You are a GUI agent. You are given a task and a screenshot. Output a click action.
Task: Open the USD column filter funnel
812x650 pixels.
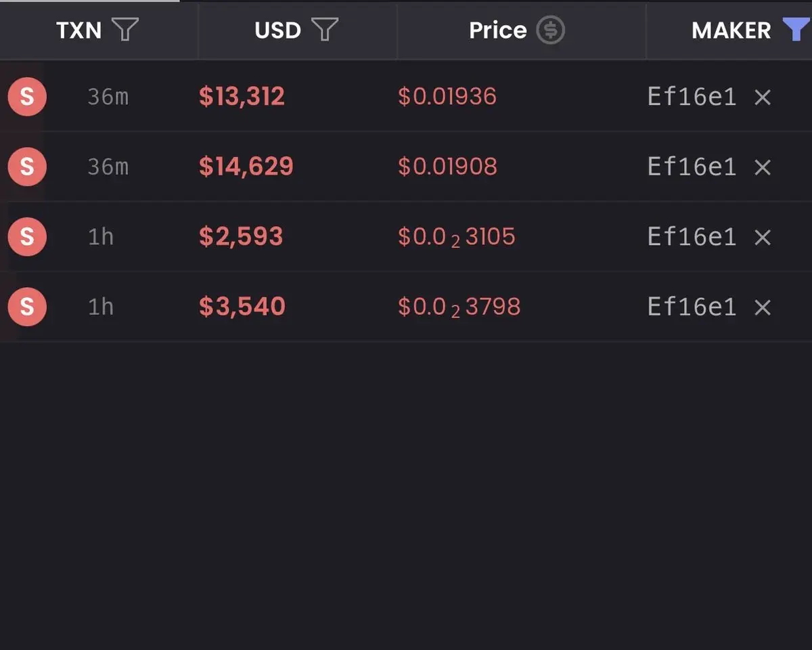tap(325, 30)
